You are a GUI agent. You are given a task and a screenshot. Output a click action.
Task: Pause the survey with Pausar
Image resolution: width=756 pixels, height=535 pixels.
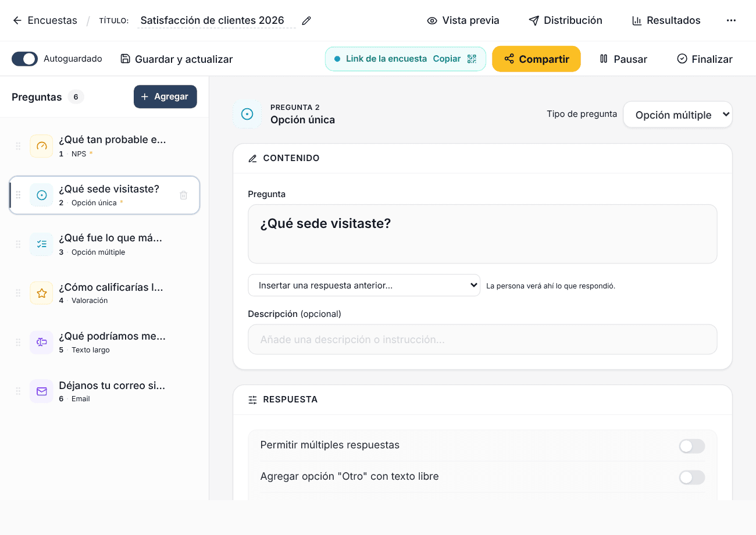tap(623, 59)
